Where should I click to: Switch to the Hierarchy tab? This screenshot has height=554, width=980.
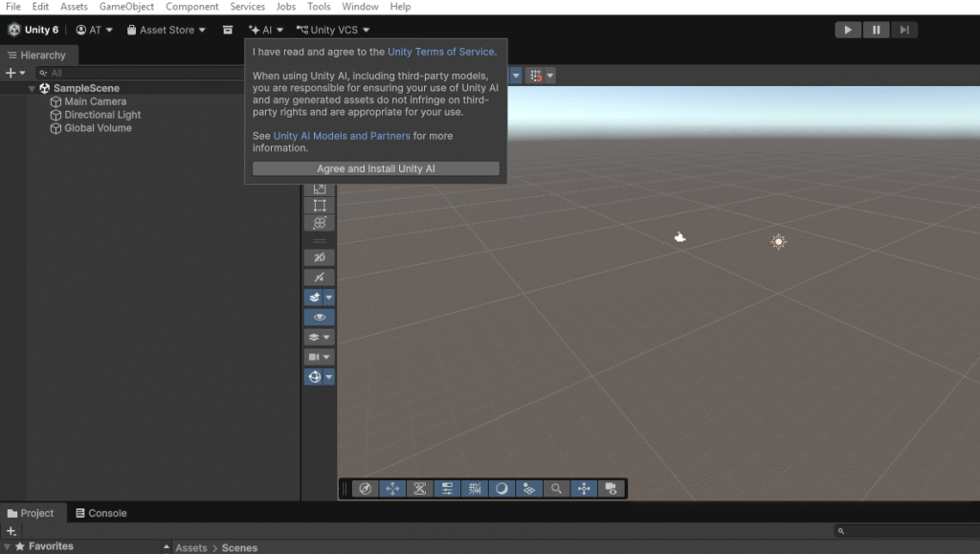coord(37,55)
